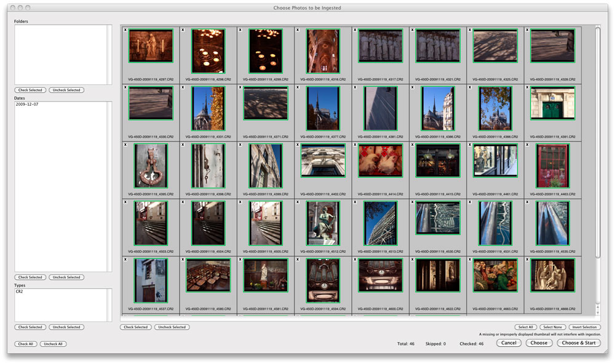This screenshot has width=615, height=364.
Task: Select the stone statues thumbnail VG-450D-20091119_4317.CR2
Action: (x=381, y=45)
